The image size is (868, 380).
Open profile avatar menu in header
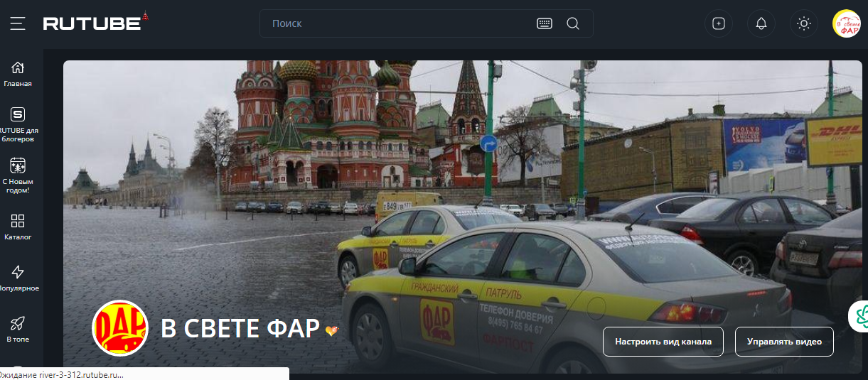click(x=846, y=23)
